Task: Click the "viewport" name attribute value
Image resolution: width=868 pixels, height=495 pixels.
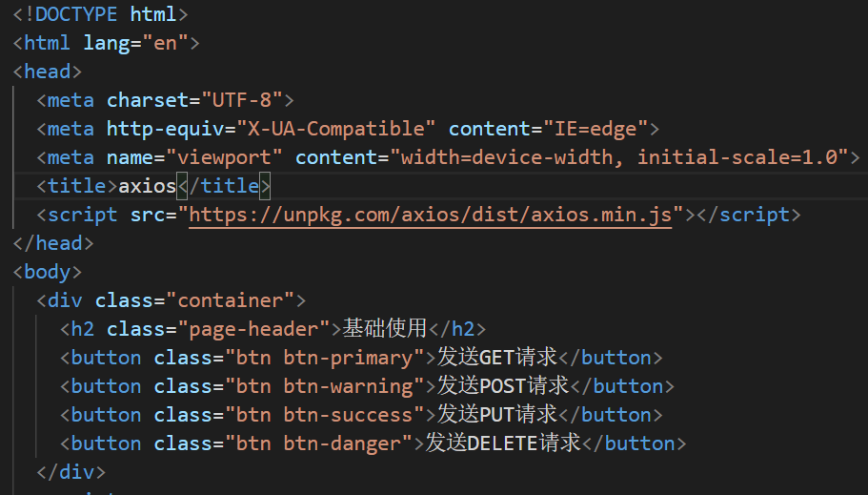Action: pyautogui.click(x=224, y=157)
